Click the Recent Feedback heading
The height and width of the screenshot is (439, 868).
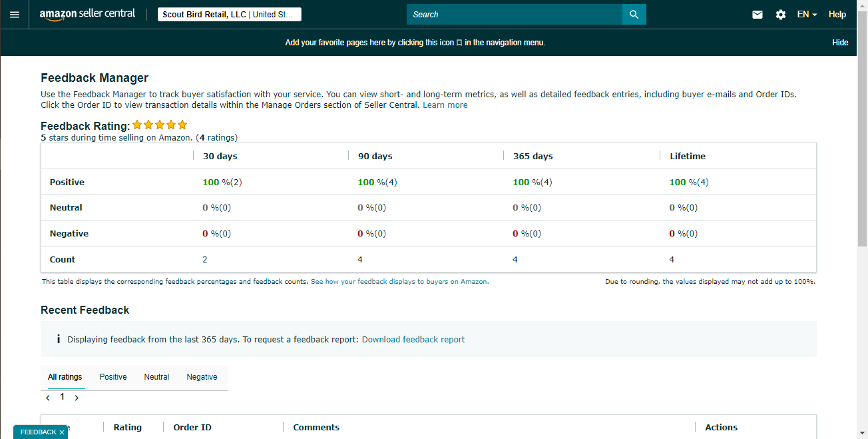[85, 310]
